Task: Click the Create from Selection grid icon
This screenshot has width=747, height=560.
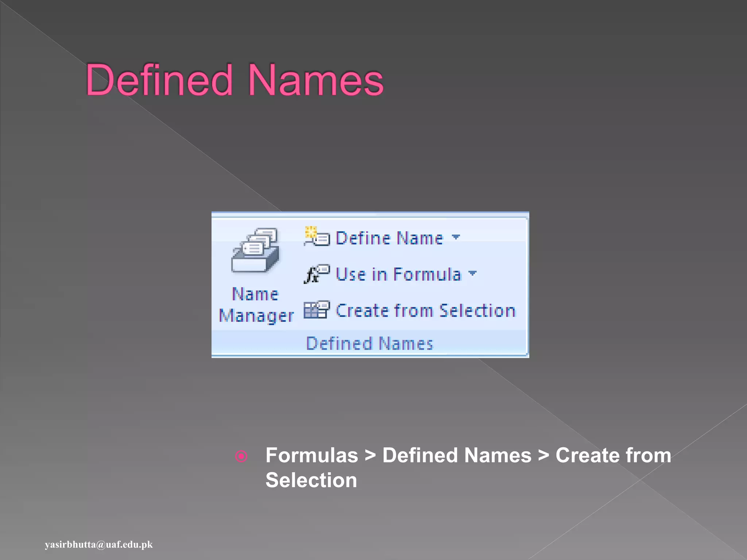Action: point(317,310)
